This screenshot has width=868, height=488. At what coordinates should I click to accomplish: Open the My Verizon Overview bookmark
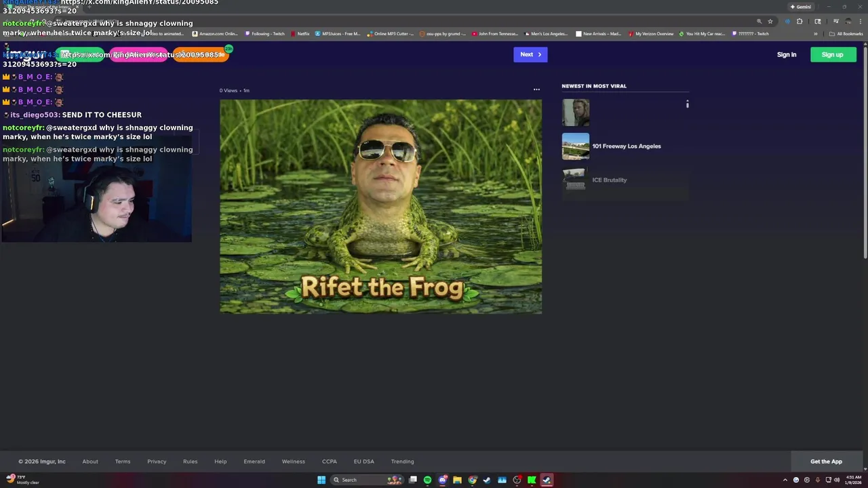click(651, 33)
